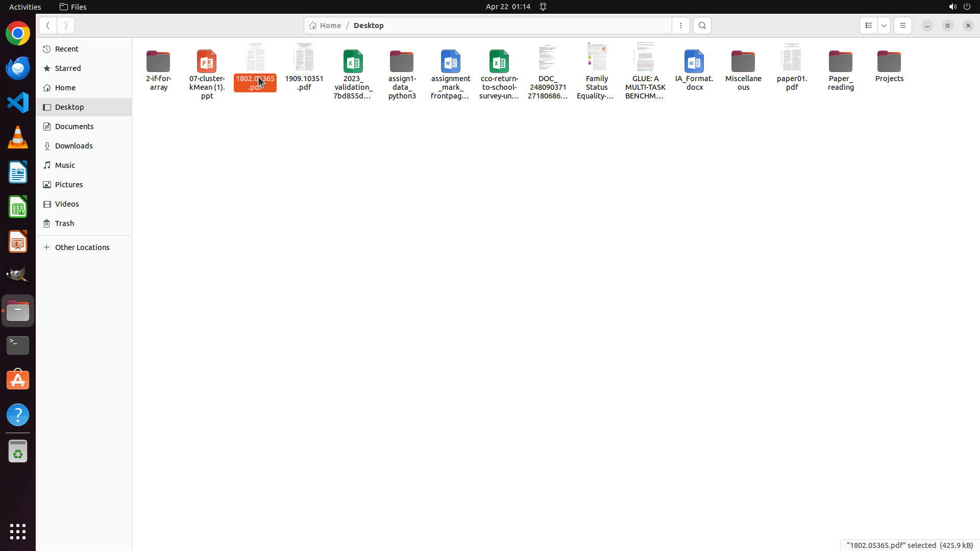The width and height of the screenshot is (980, 551).
Task: Select the IA_Format.docx Word document
Action: (x=694, y=62)
